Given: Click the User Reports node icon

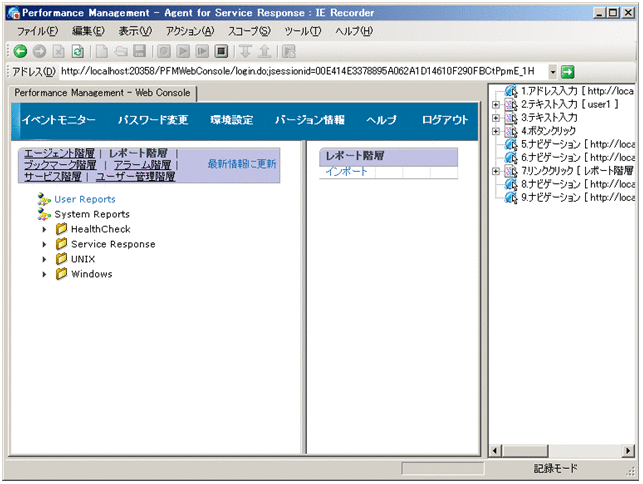Looking at the screenshot, I should [44, 199].
